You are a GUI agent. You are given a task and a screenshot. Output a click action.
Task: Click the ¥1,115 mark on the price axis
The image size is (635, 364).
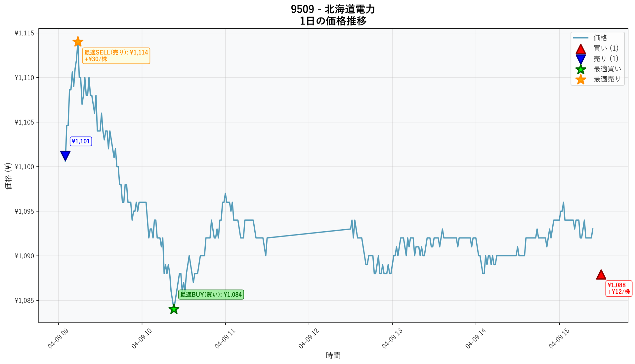[x=23, y=33]
